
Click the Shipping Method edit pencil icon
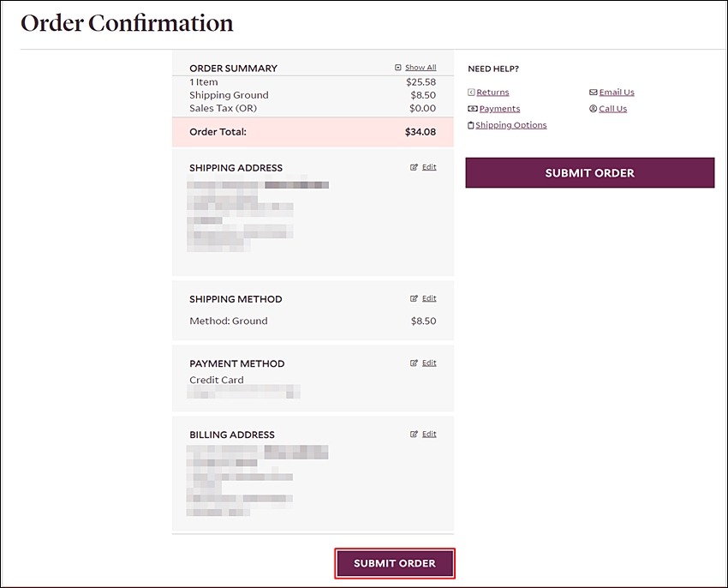pyautogui.click(x=414, y=298)
